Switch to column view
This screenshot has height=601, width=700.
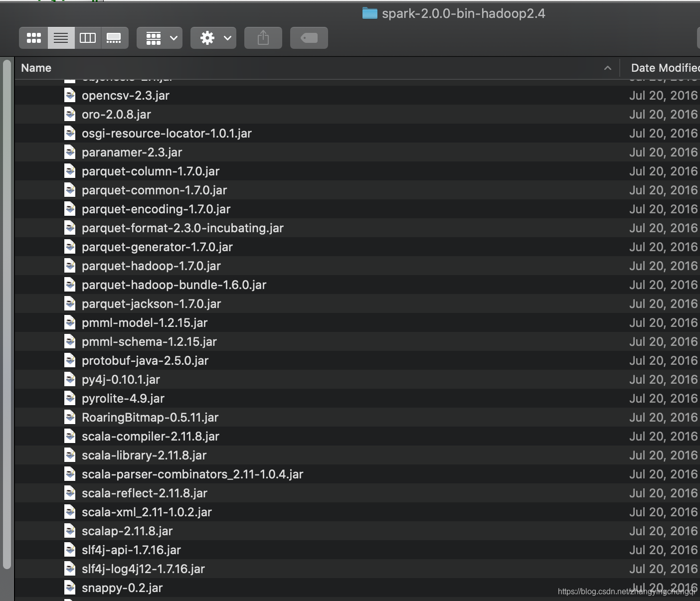click(x=88, y=38)
